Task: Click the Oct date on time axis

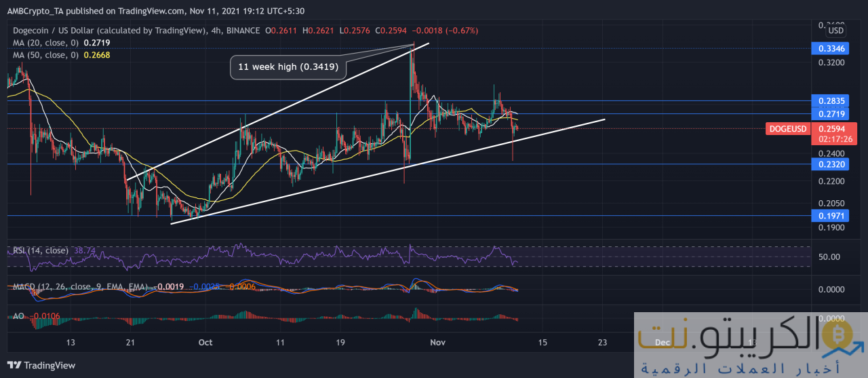Action: [204, 343]
